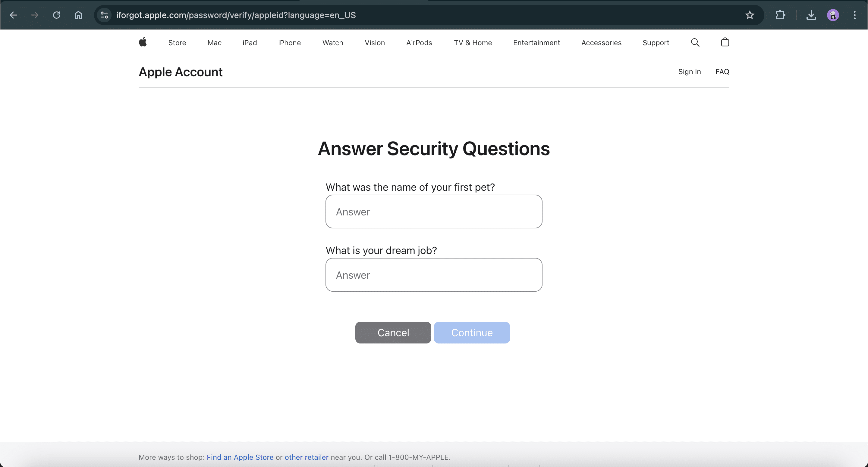Open the other retailer link
Viewport: 868px width, 467px height.
coord(306,457)
